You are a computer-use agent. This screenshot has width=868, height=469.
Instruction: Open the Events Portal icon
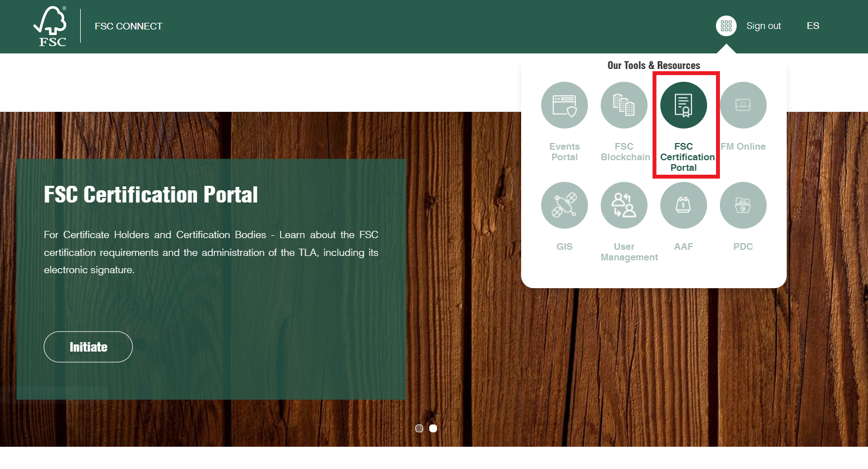(x=564, y=105)
